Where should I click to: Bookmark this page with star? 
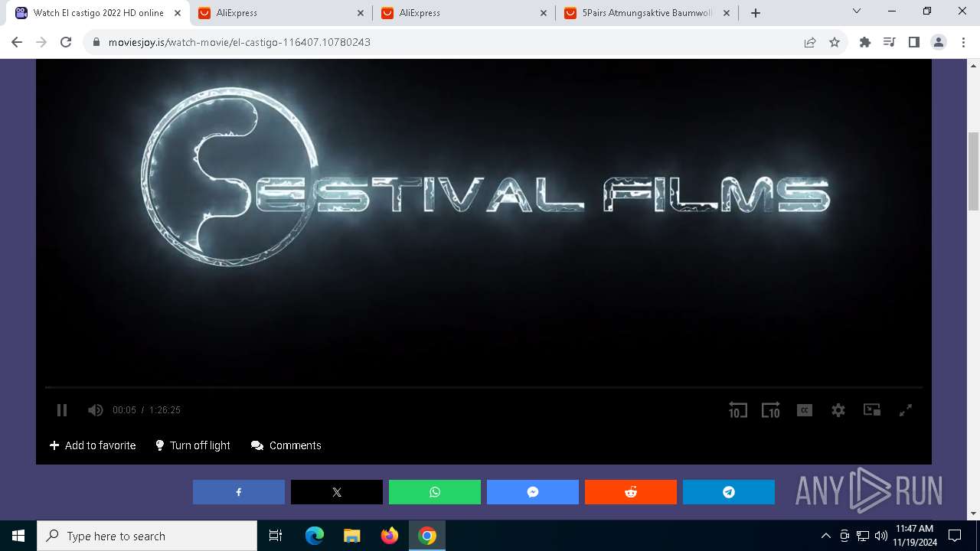(835, 42)
